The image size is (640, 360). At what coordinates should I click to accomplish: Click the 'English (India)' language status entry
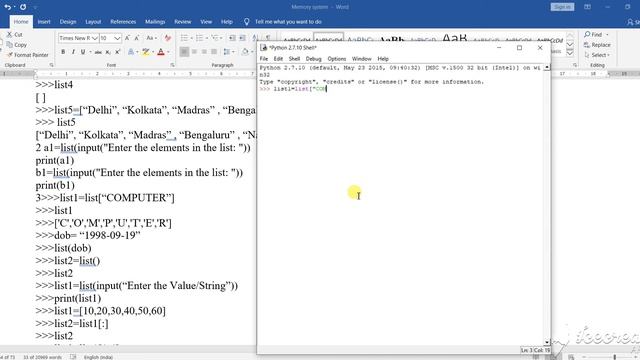(x=98, y=357)
